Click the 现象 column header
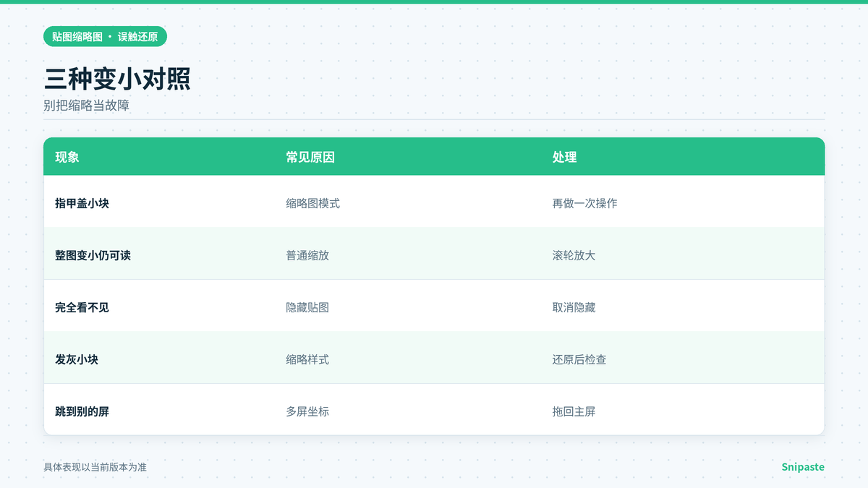Screen dimensions: 868x488 (67, 157)
